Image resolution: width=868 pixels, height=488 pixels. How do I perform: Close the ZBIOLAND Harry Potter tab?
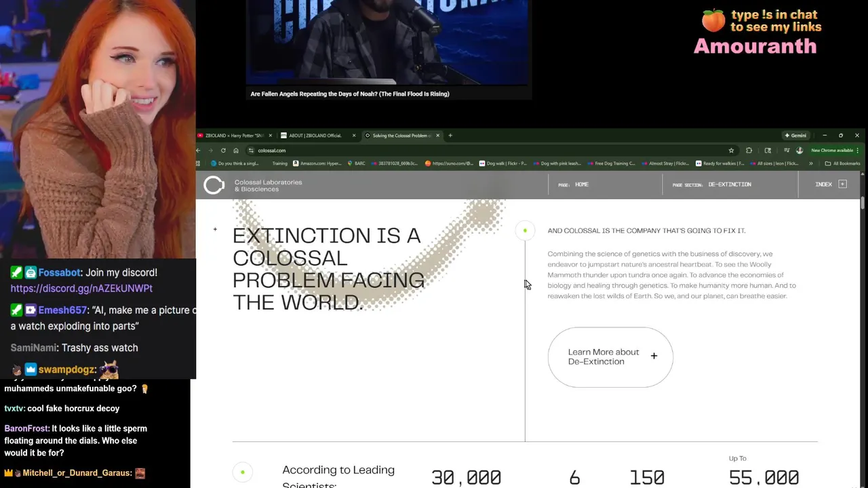click(x=270, y=136)
